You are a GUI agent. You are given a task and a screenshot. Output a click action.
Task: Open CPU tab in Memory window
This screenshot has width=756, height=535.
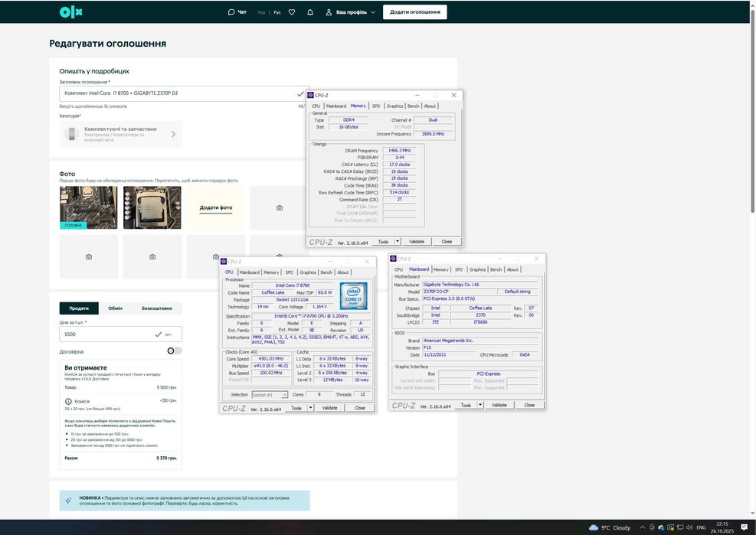point(316,106)
